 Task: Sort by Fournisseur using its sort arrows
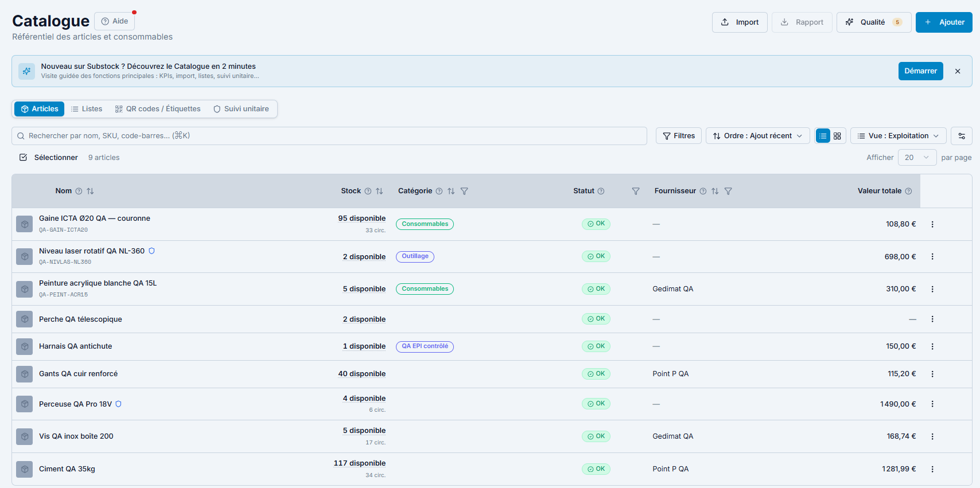pos(715,191)
